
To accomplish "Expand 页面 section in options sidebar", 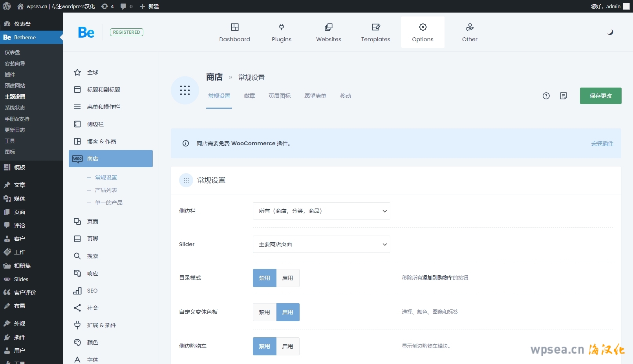I will [x=93, y=221].
